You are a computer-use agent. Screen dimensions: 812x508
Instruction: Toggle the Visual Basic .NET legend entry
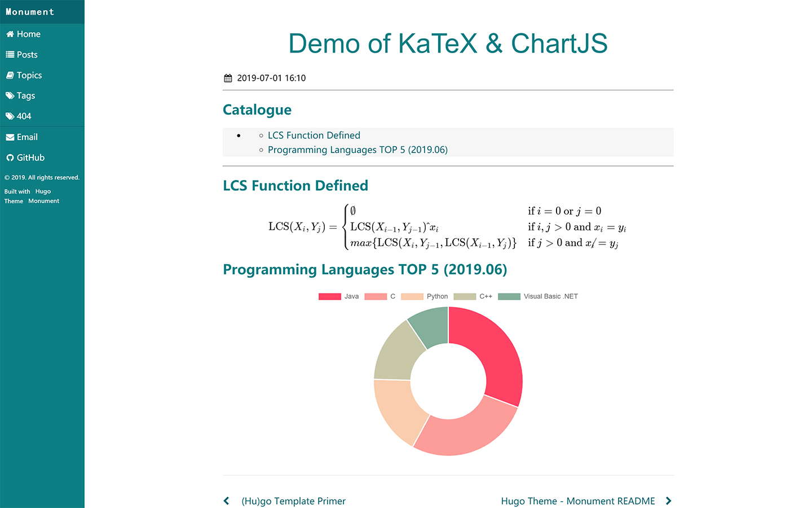(x=538, y=296)
